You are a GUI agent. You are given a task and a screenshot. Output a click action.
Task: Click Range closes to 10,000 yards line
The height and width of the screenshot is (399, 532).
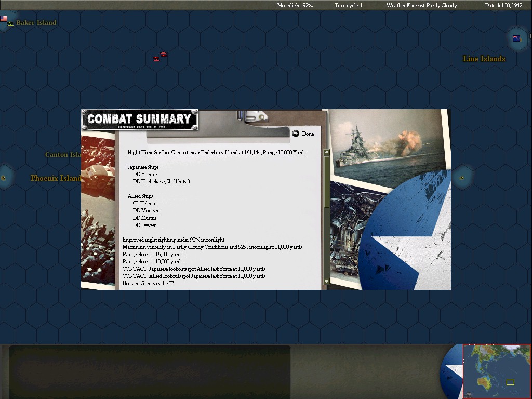click(154, 262)
